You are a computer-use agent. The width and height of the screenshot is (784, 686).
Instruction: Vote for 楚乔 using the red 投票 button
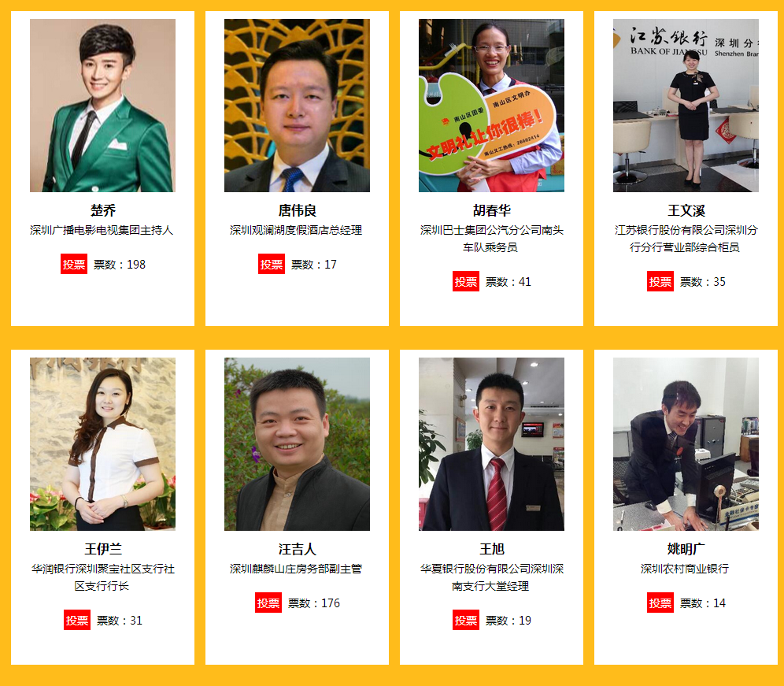[74, 264]
